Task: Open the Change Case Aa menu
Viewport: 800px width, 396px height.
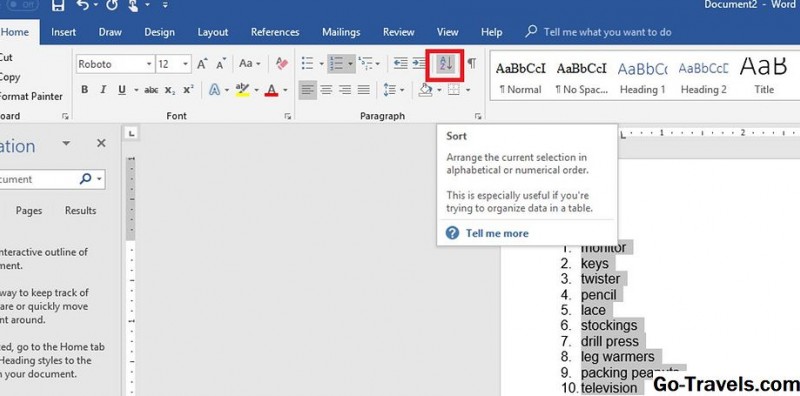Action: pos(249,64)
